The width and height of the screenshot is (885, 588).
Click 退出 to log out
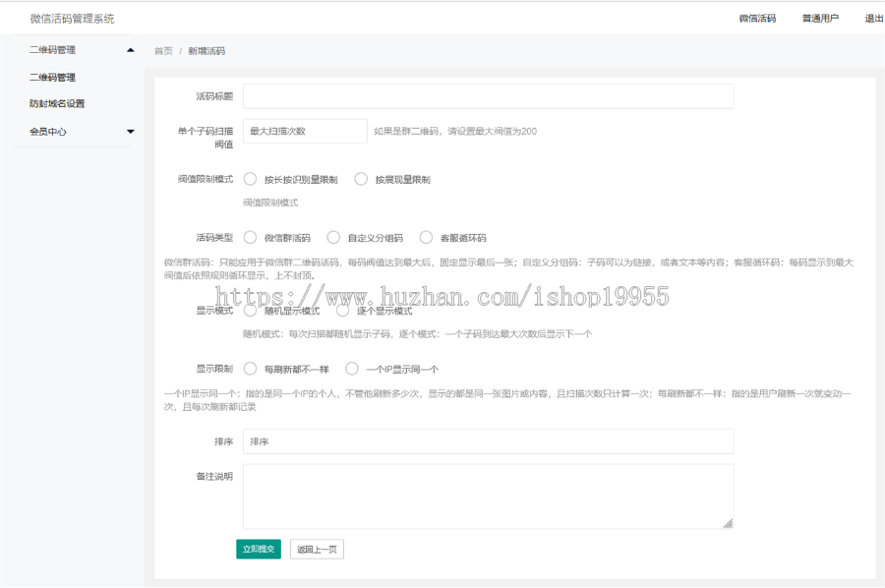pos(873,19)
